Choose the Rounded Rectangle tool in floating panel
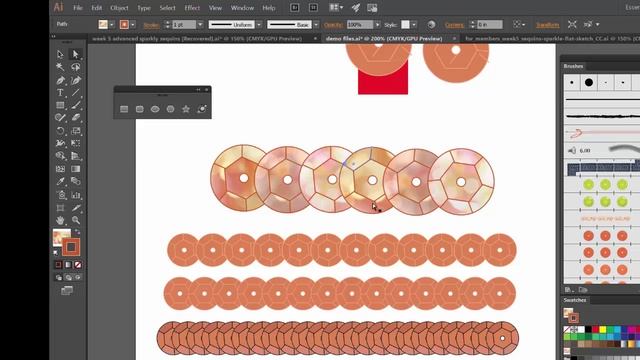640x360 pixels. pyautogui.click(x=140, y=109)
